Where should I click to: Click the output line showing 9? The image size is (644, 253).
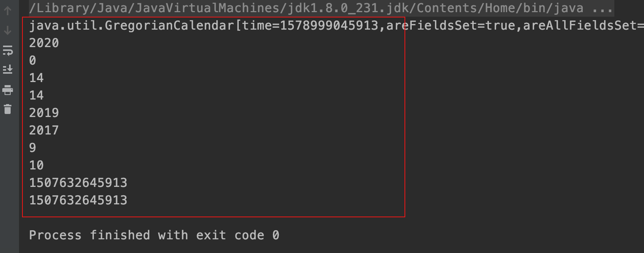[x=33, y=148]
